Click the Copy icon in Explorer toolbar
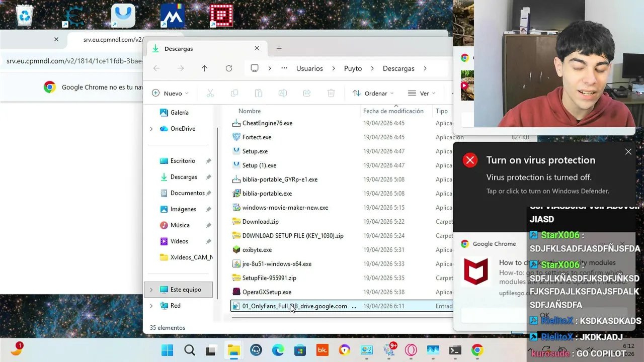The width and height of the screenshot is (644, 362). (x=234, y=93)
